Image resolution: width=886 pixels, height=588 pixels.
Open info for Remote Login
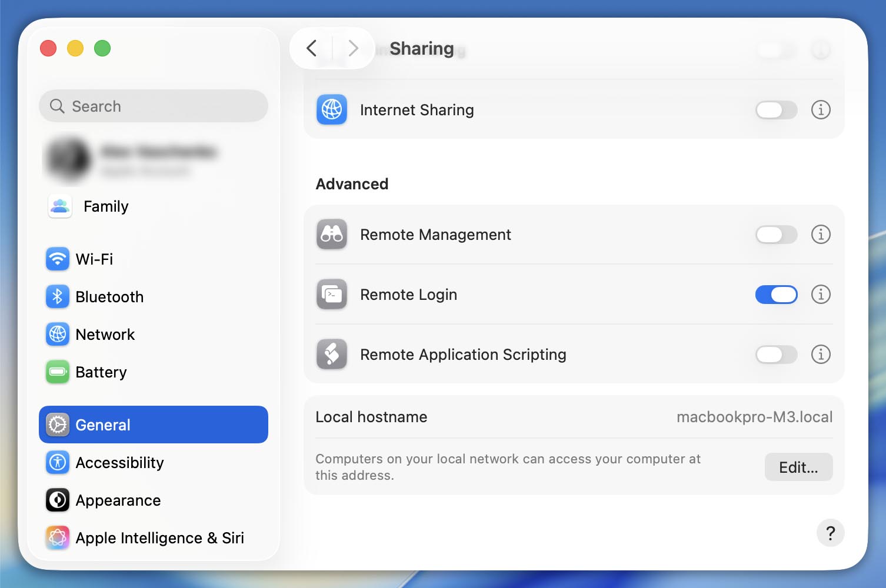click(821, 294)
